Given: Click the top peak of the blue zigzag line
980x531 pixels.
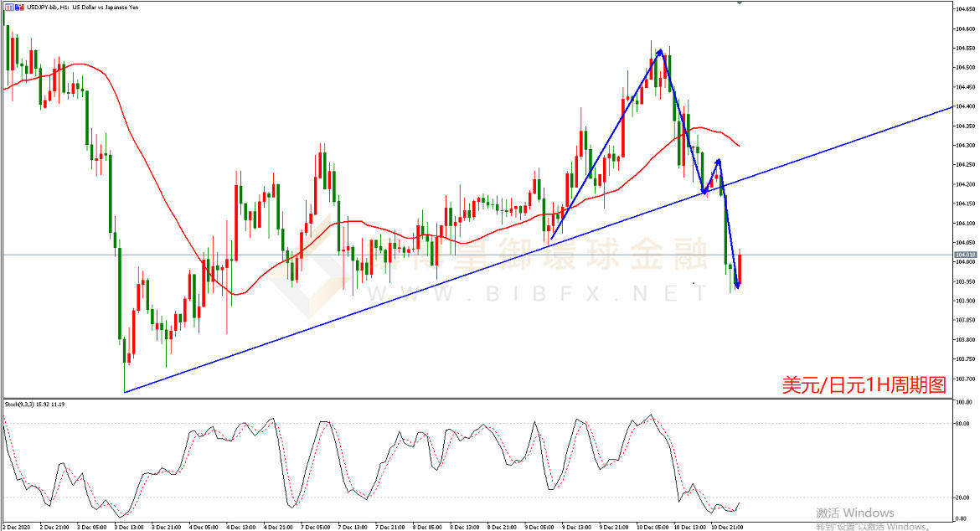Looking at the screenshot, I should [660, 51].
